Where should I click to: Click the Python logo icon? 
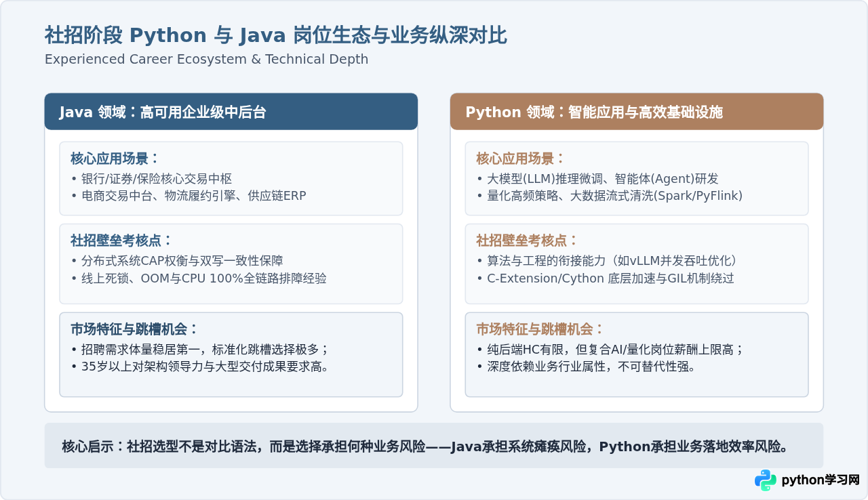click(x=766, y=480)
